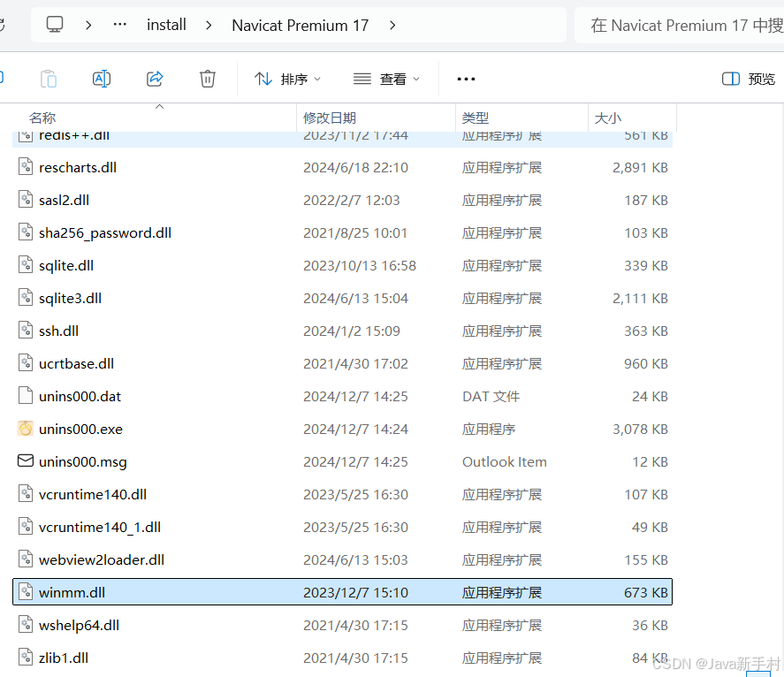Click the 3,078 KB size cell

[640, 429]
